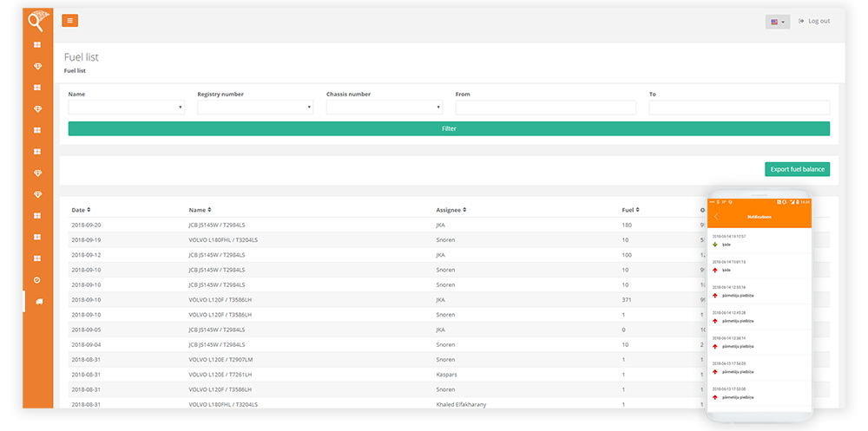Expand the Chassis number dropdown
The height and width of the screenshot is (431, 868).
tap(385, 108)
